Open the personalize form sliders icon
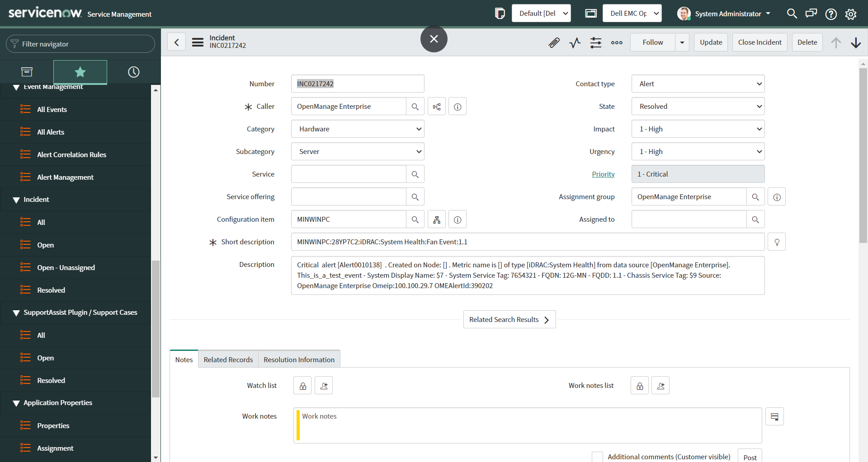 click(595, 42)
